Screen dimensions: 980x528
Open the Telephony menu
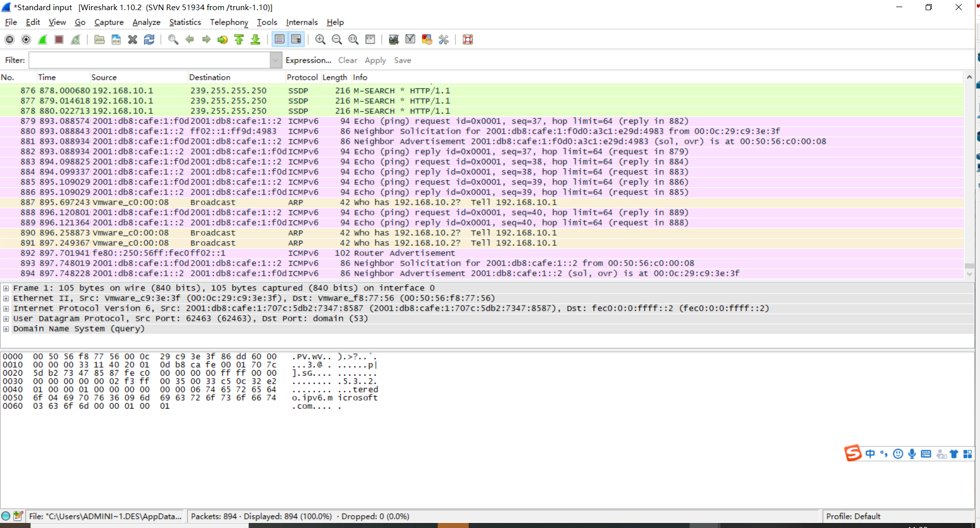tap(228, 22)
